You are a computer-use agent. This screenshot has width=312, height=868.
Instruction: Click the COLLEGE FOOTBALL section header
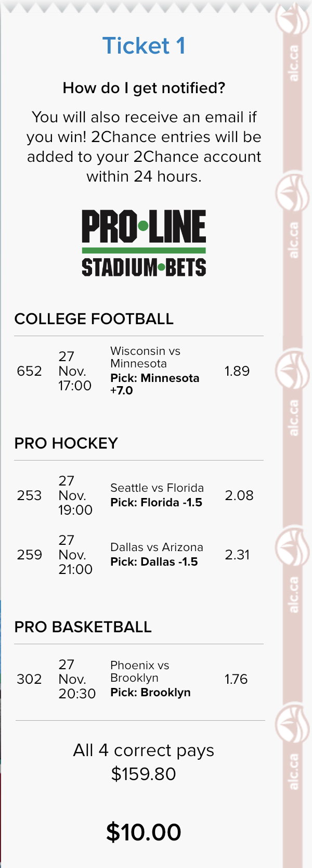click(x=94, y=319)
